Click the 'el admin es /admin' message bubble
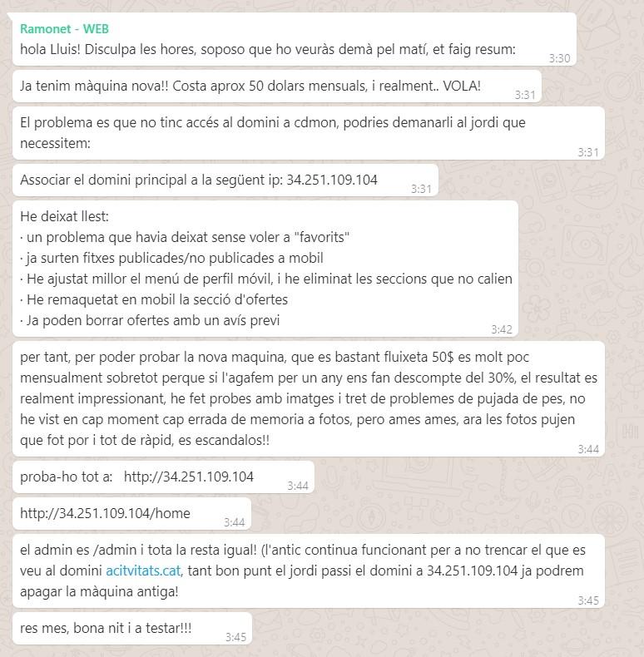 (309, 571)
